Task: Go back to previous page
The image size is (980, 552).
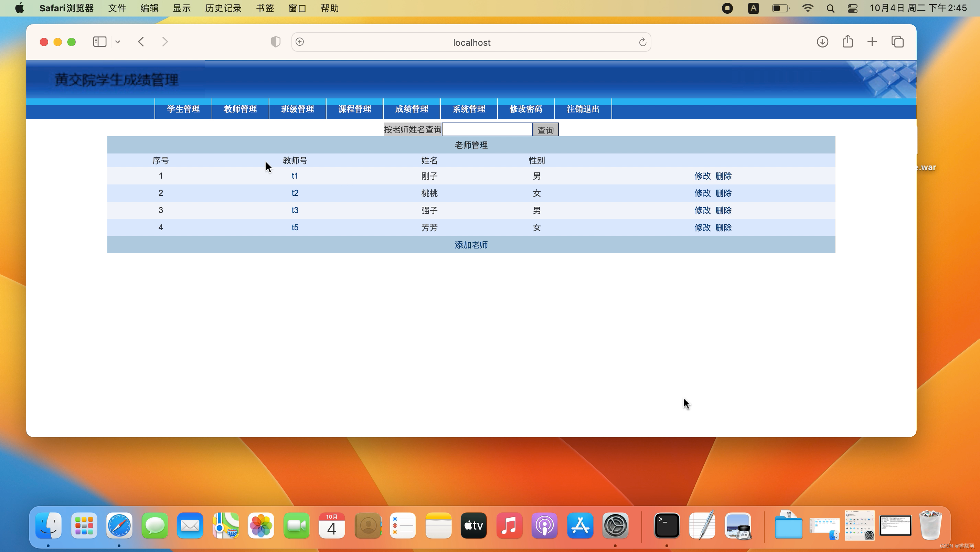Action: coord(141,42)
